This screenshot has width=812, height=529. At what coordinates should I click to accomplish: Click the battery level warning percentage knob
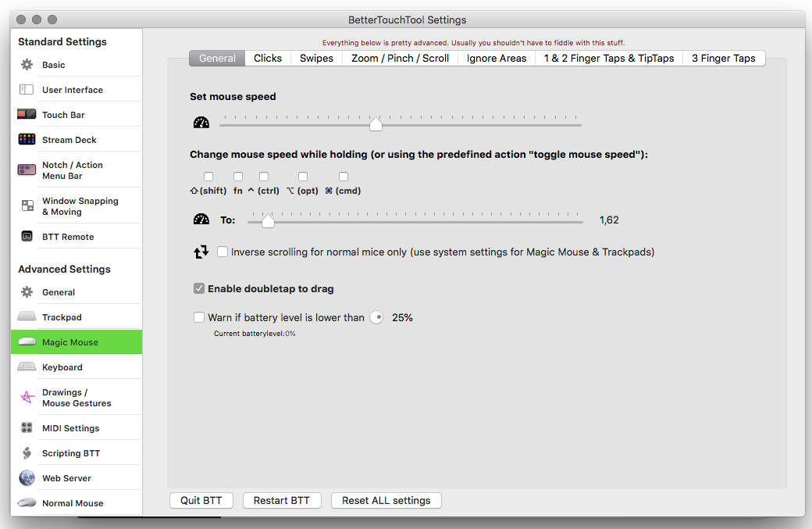pyautogui.click(x=376, y=317)
